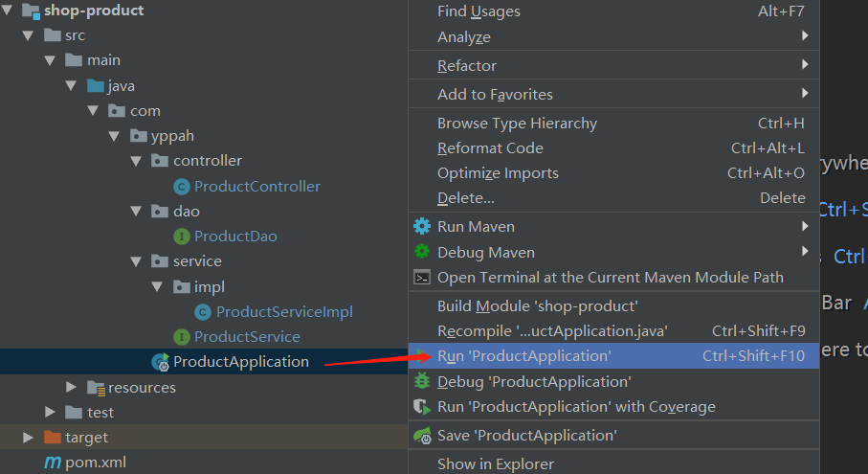The height and width of the screenshot is (474, 868).
Task: Select the ProductController file name
Action: tap(257, 187)
